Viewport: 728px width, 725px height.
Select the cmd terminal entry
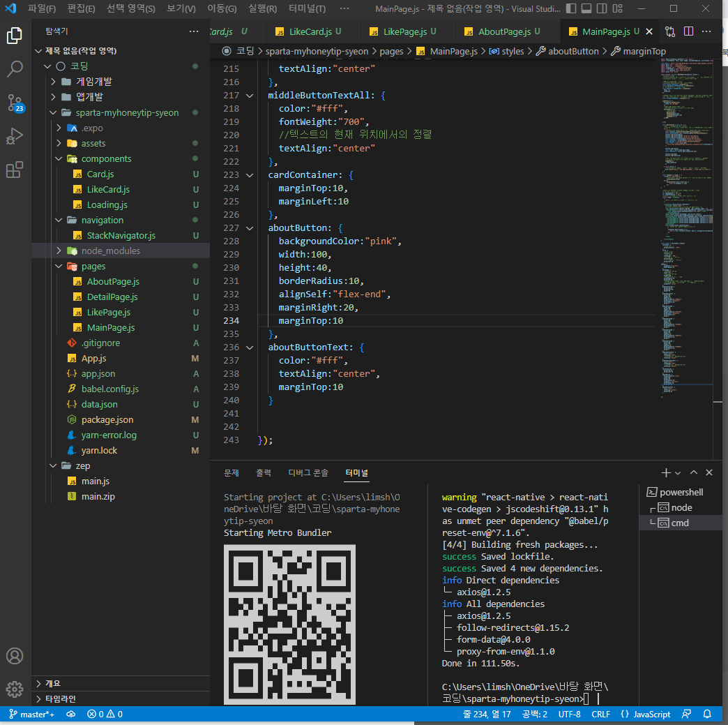(x=681, y=523)
